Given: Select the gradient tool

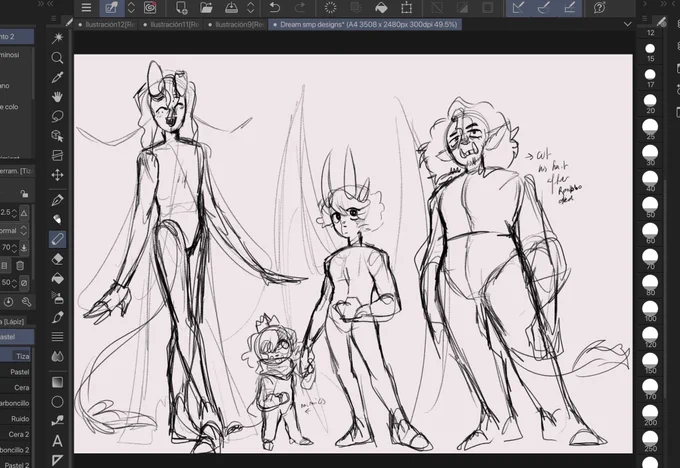Looking at the screenshot, I should tap(57, 382).
